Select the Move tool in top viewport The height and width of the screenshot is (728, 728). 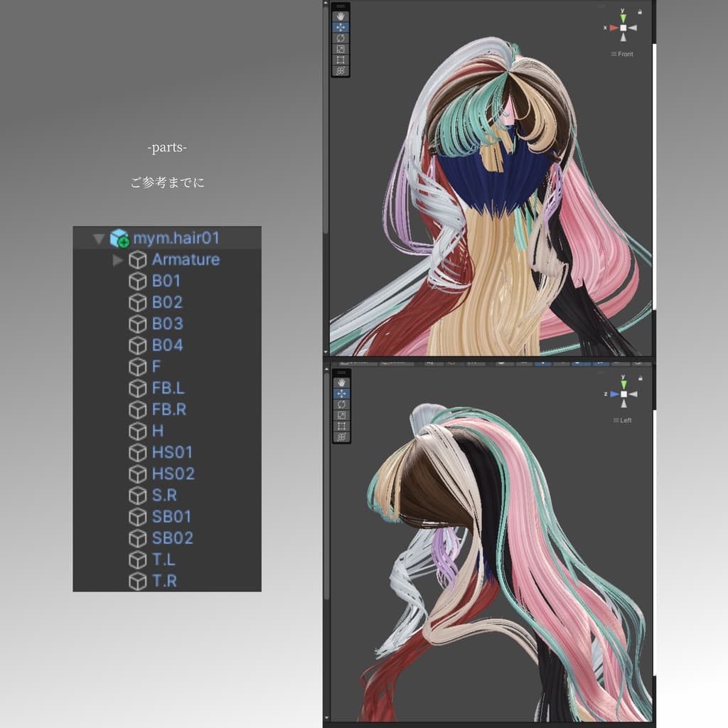click(341, 27)
